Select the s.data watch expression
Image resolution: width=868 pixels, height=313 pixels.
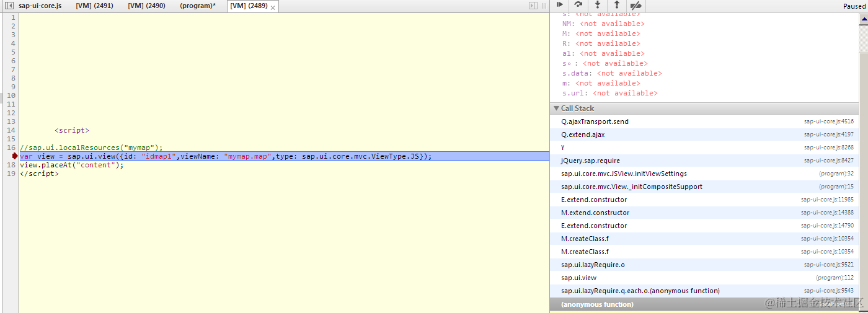click(612, 73)
